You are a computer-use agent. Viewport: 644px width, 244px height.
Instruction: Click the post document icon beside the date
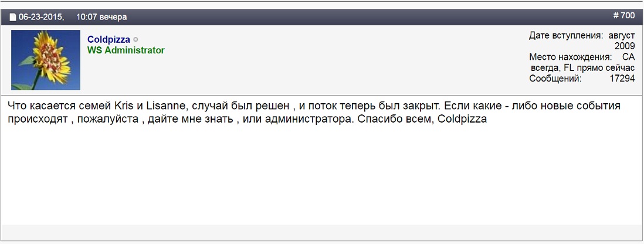[x=13, y=17]
